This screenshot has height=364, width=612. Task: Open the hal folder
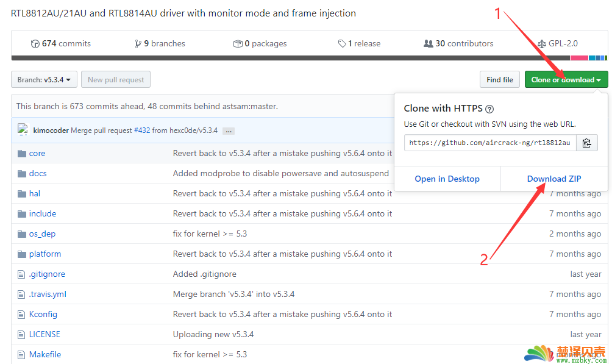point(35,194)
